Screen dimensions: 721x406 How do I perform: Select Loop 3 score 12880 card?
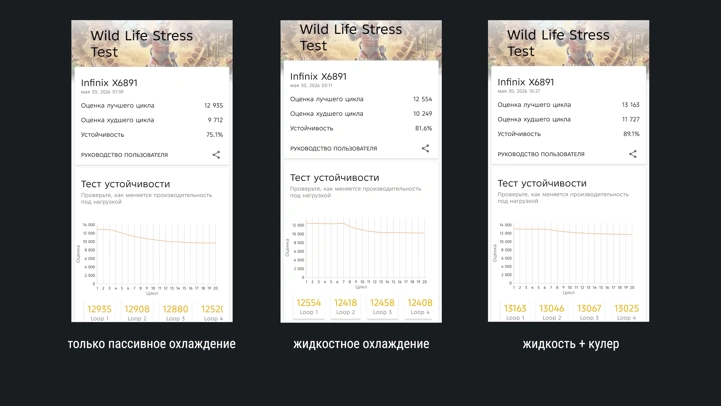tap(175, 312)
